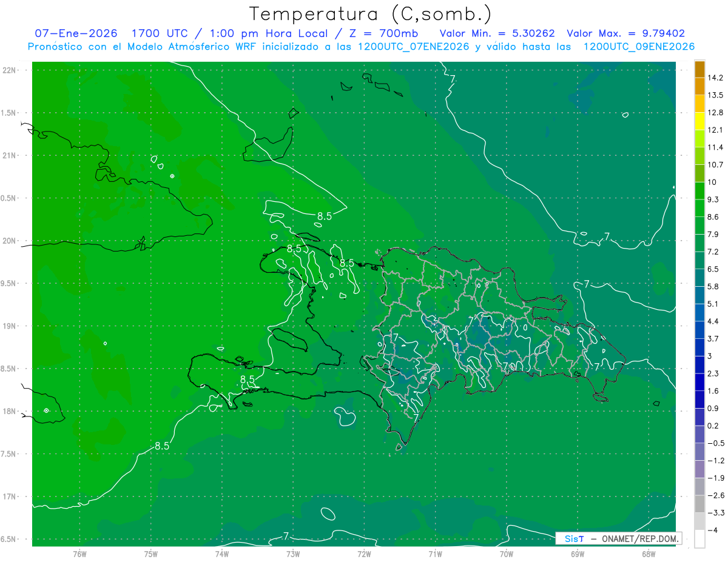
Task: Click the "Valor Max. = 9.79402" text
Action: 625,33
